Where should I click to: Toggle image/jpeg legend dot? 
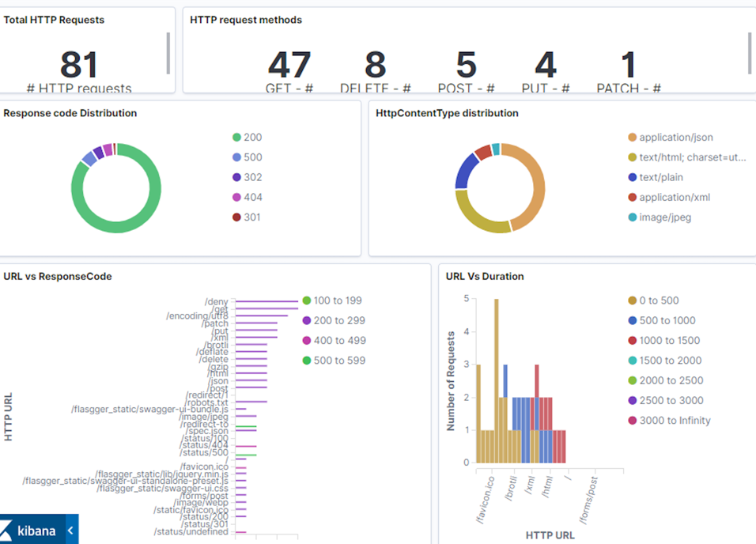point(633,217)
